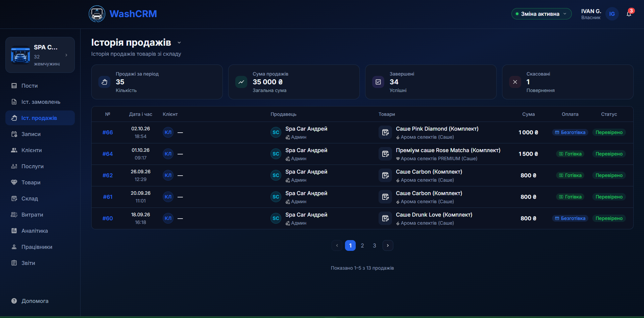Click the Товари diamond icon
The height and width of the screenshot is (318, 644).
click(14, 182)
